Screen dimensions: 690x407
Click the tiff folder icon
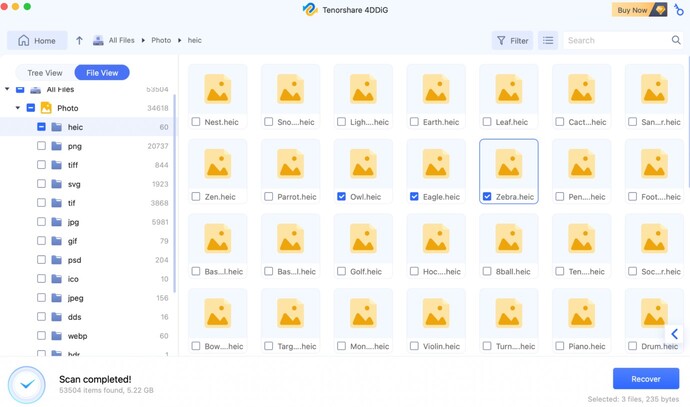[56, 165]
